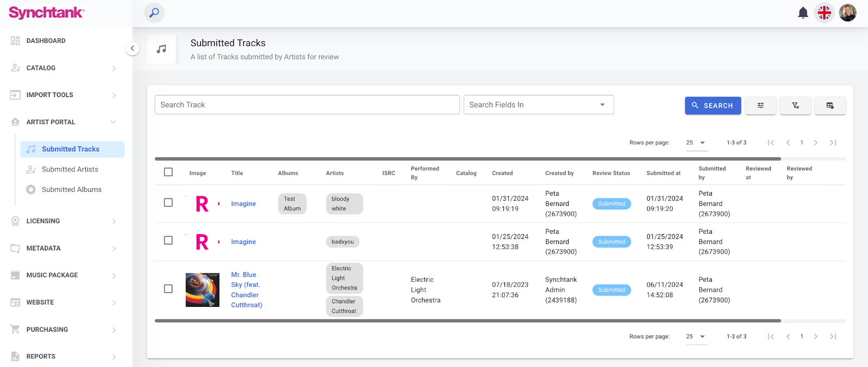Open the user profile avatar
Image resolution: width=868 pixels, height=367 pixels.
point(847,13)
